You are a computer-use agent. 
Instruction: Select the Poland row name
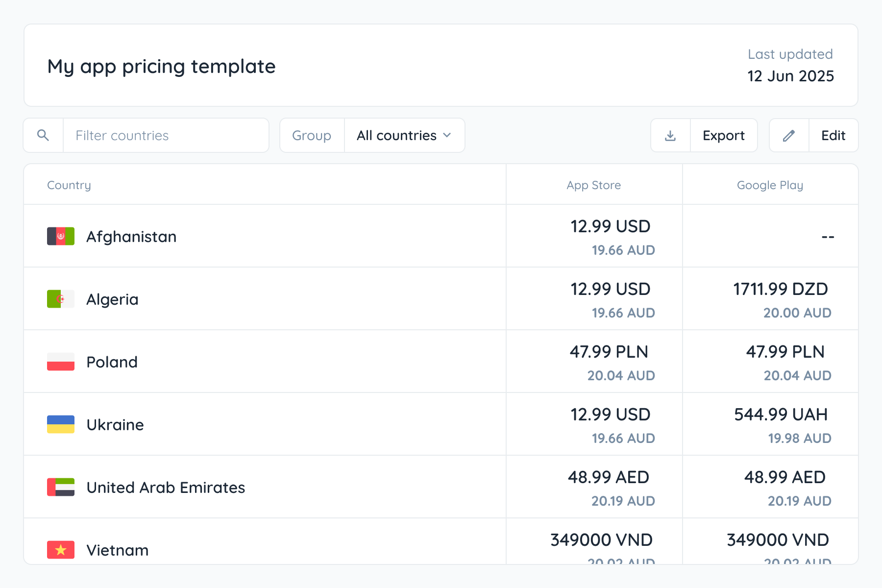click(112, 362)
